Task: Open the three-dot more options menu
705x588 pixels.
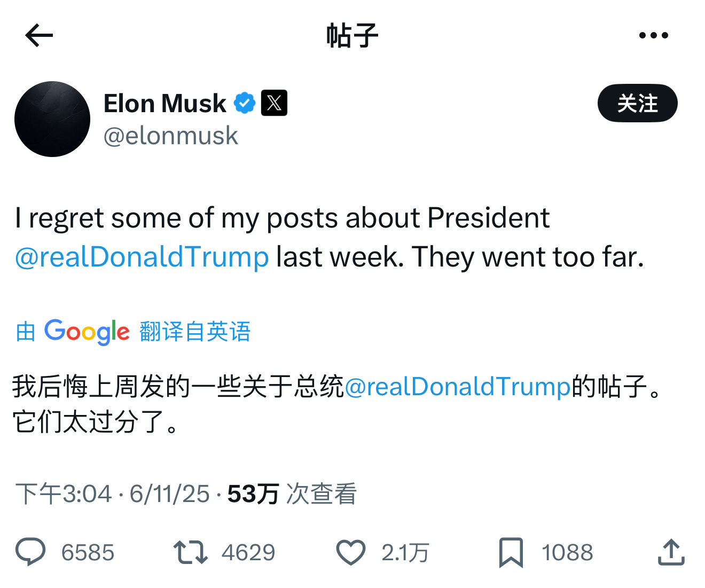Action: (x=653, y=36)
